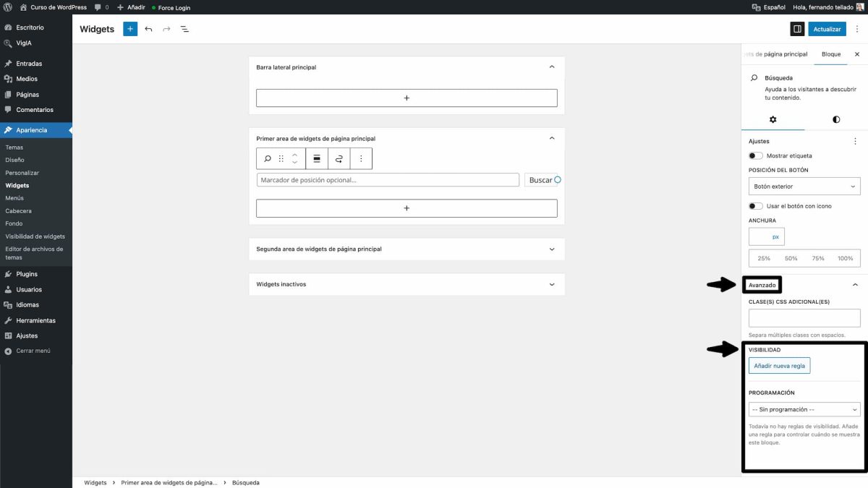Viewport: 868px width, 488px height.
Task: Enable Usar el botón con icono
Action: click(756, 206)
